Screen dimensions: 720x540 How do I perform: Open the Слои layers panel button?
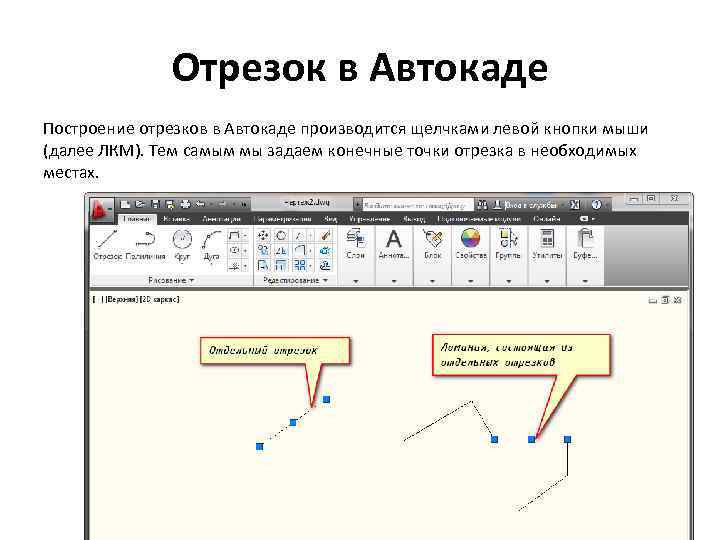click(355, 244)
